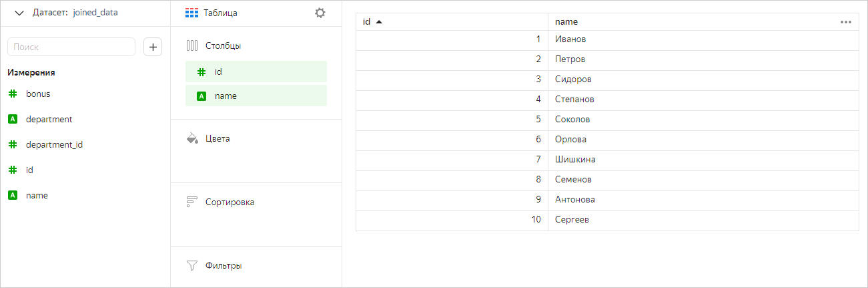Open the three-dots menu in the table header
Screen dimensions: 868x288
click(846, 22)
